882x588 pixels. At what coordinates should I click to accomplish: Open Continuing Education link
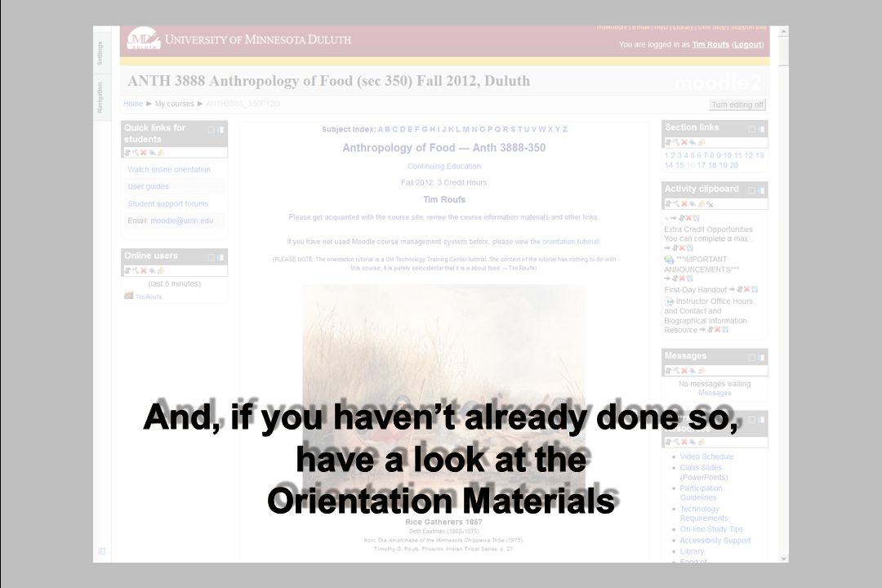(x=443, y=167)
